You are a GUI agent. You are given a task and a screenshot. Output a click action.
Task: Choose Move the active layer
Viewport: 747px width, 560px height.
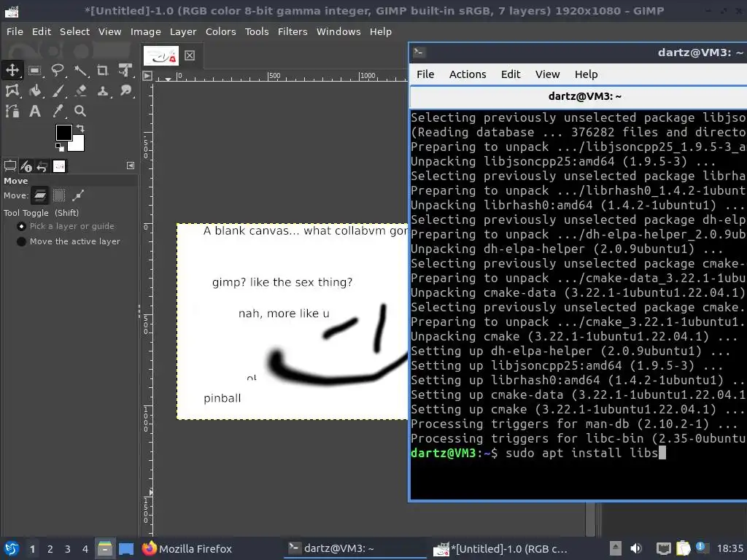tap(69, 241)
